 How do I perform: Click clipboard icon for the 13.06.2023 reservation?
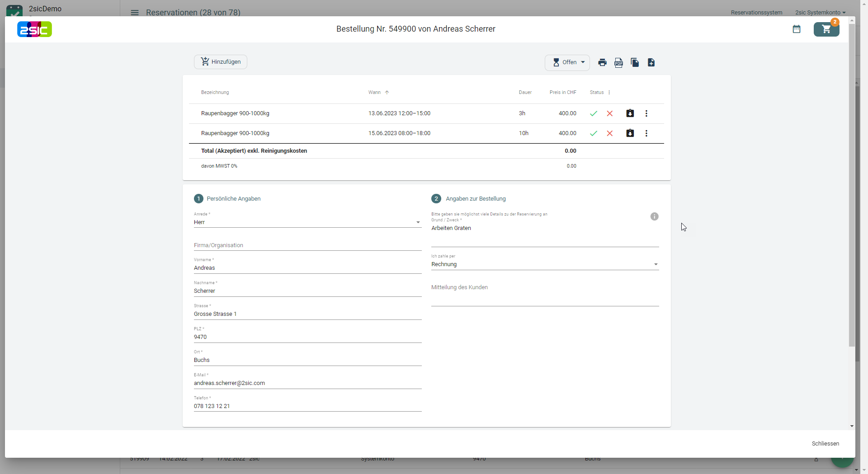click(630, 113)
